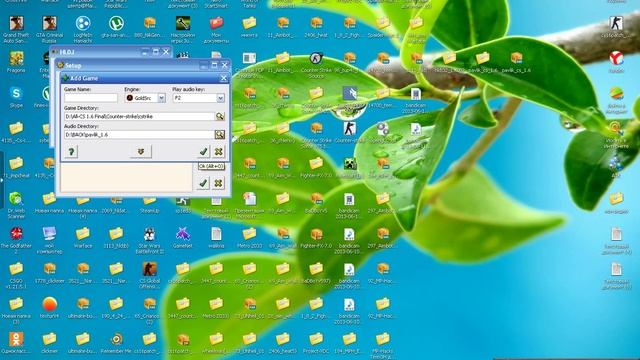
Task: Launch The Godfather 2 shortcut
Action: click(x=16, y=234)
